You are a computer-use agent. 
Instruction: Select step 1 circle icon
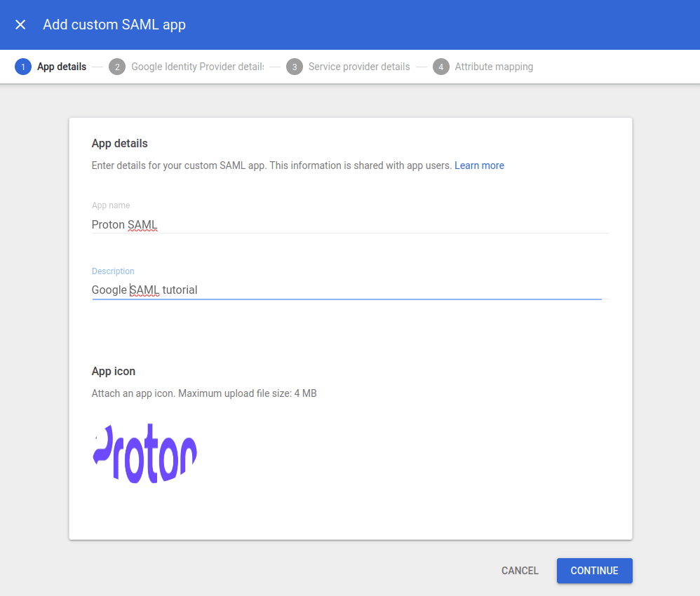coord(22,67)
